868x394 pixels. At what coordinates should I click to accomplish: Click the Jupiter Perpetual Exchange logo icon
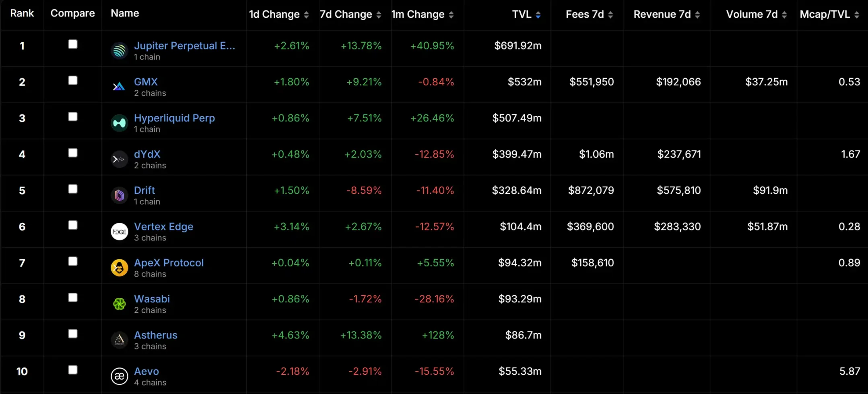(x=119, y=51)
